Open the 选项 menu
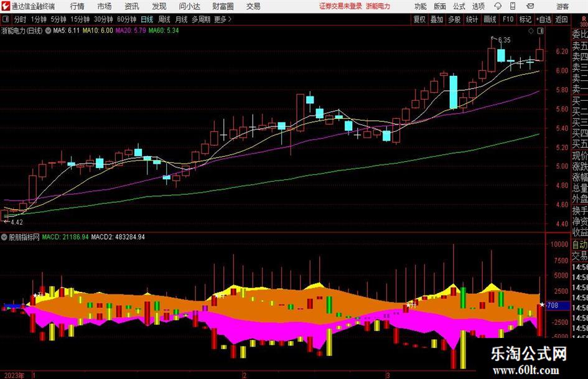 point(478,6)
